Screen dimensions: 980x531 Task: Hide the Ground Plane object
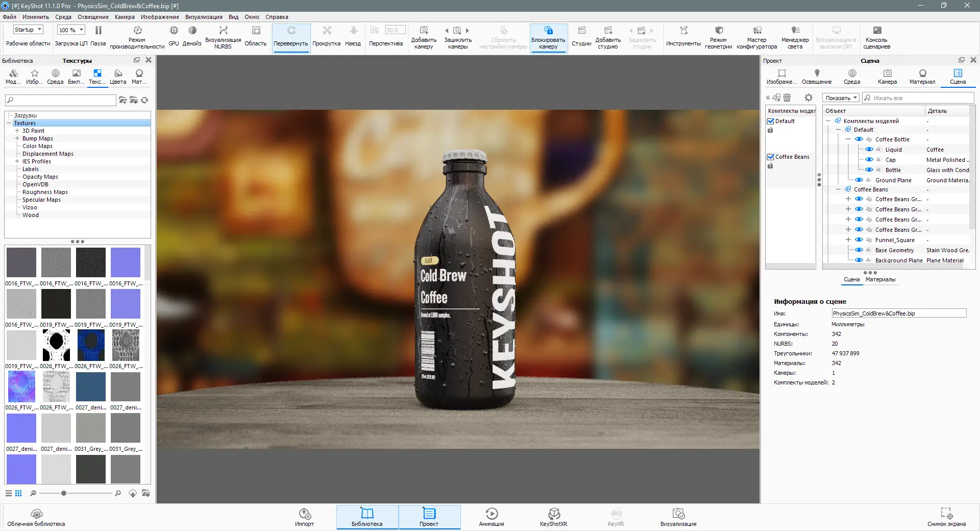tap(859, 180)
